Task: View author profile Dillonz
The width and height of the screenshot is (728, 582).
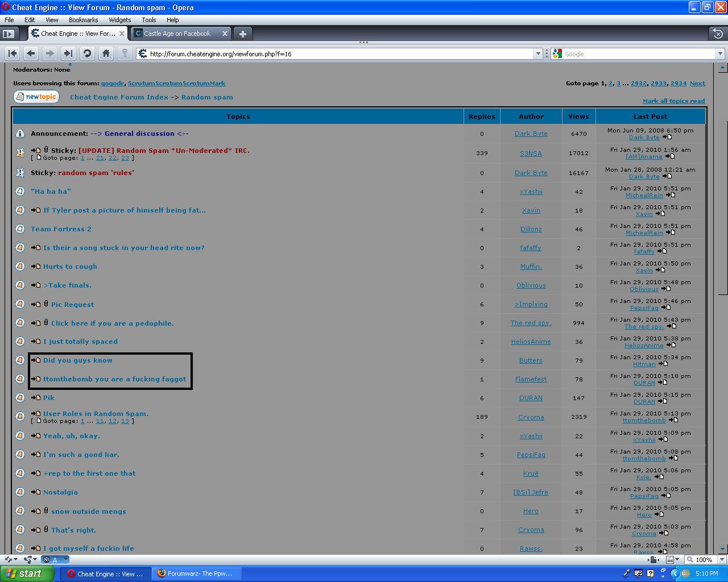Action: pyautogui.click(x=531, y=229)
